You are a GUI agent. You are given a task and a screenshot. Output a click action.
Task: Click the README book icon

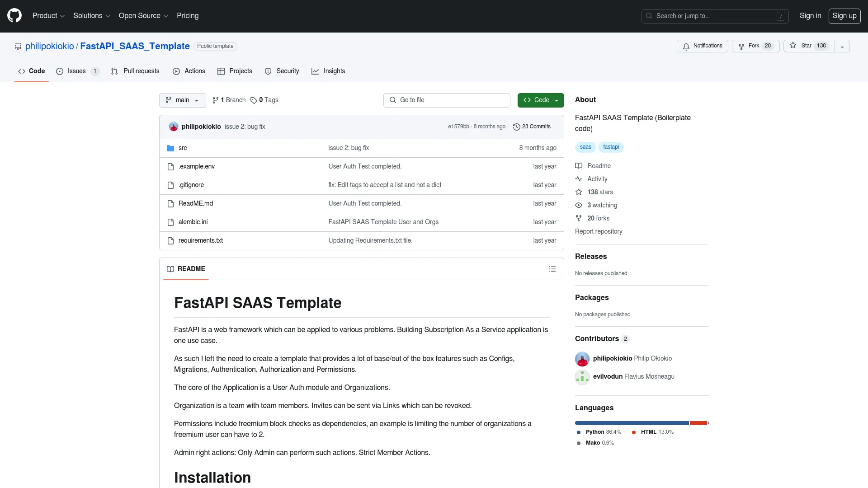point(170,269)
